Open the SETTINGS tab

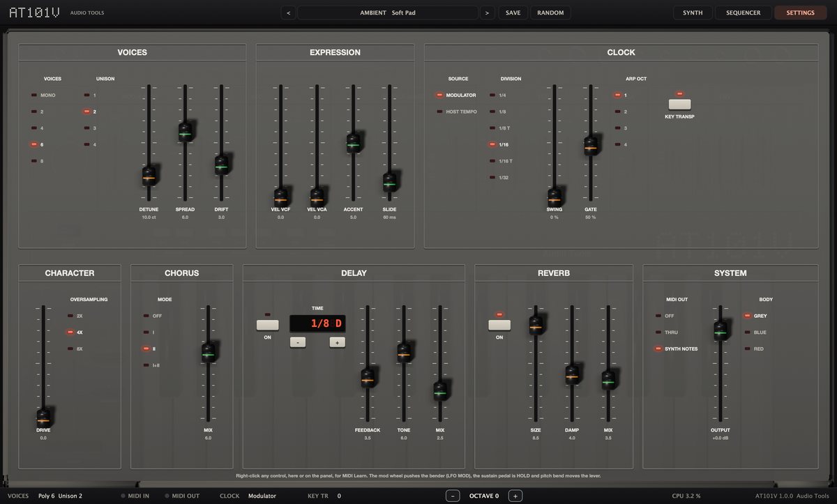(x=800, y=13)
